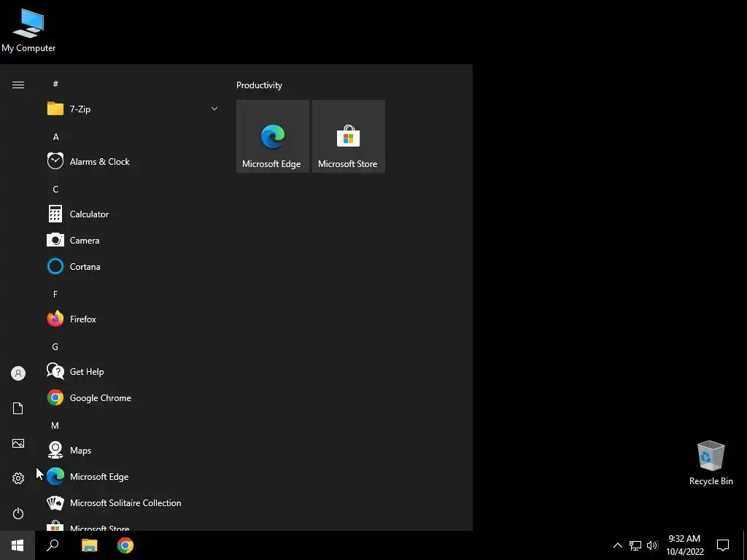The width and height of the screenshot is (747, 560).
Task: Click the letter C section header
Action: pyautogui.click(x=55, y=189)
